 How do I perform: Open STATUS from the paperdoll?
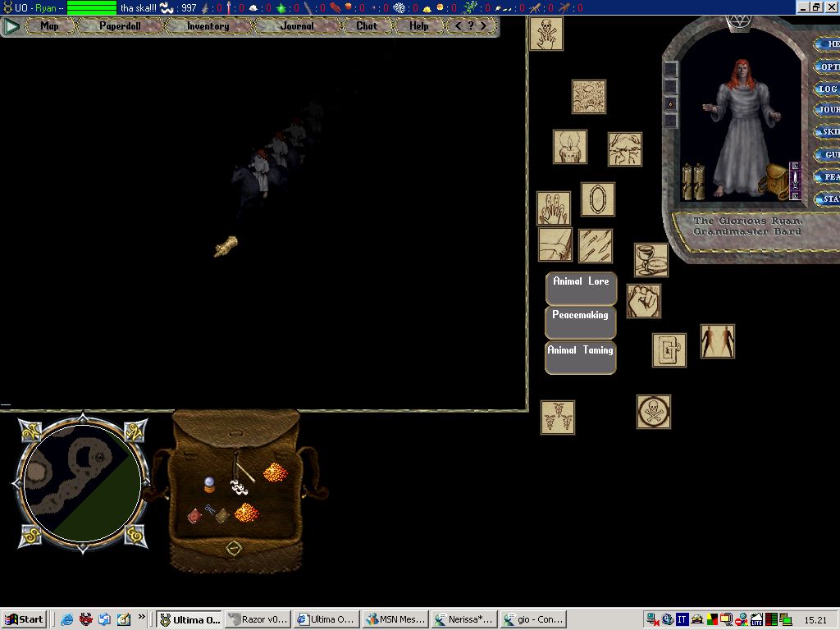tap(828, 199)
